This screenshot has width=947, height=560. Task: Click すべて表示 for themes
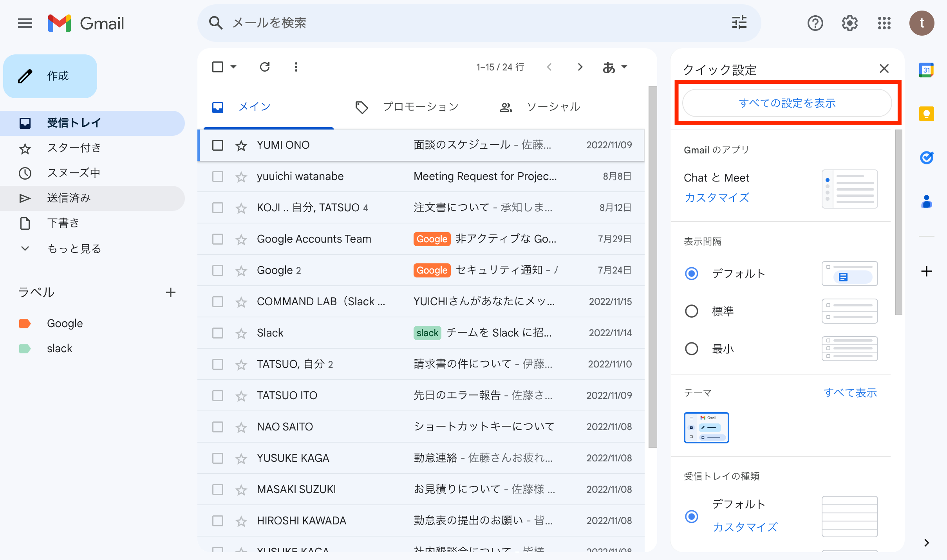tap(850, 393)
